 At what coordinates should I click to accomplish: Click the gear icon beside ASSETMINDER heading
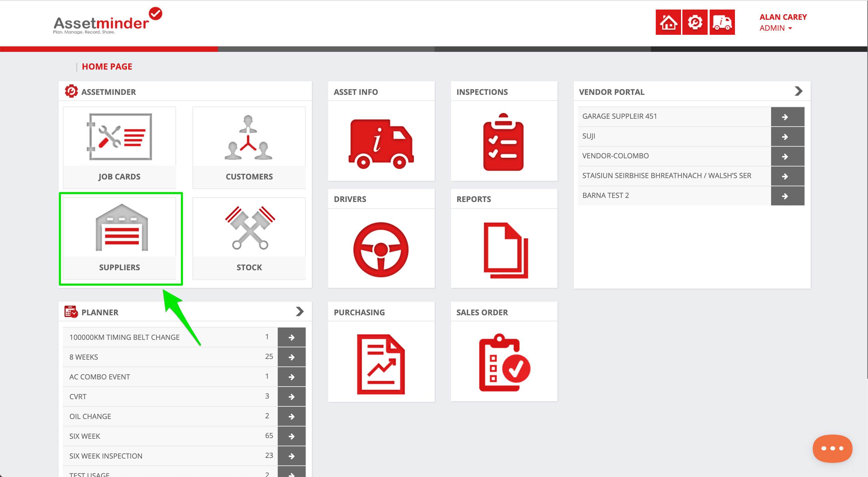pyautogui.click(x=71, y=91)
